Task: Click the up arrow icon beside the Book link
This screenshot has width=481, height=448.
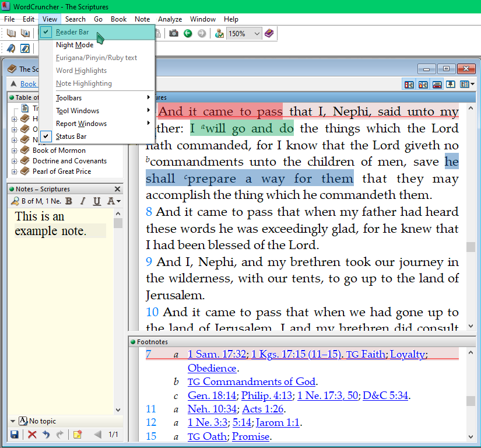Action: [13, 84]
